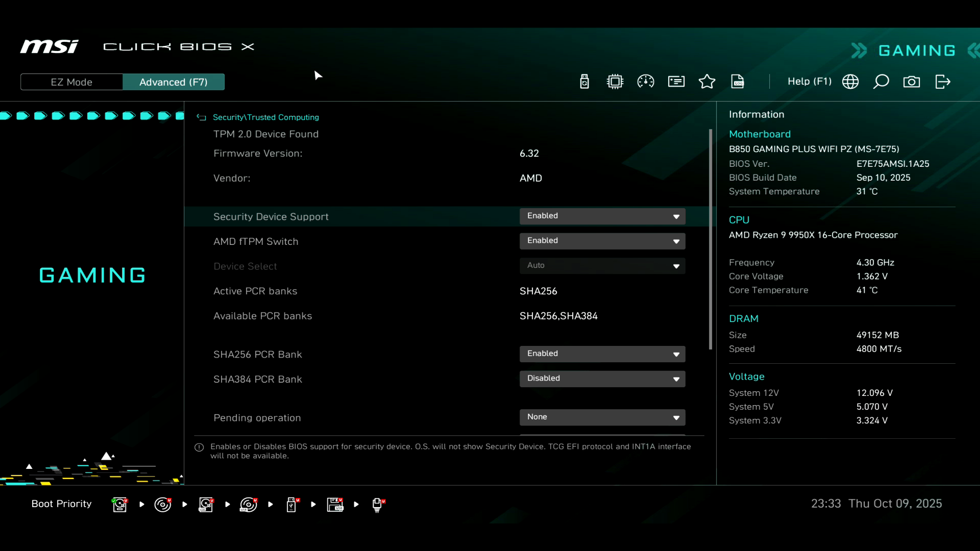Open SHA256 PCR Bank dropdown
980x551 pixels.
pos(602,354)
